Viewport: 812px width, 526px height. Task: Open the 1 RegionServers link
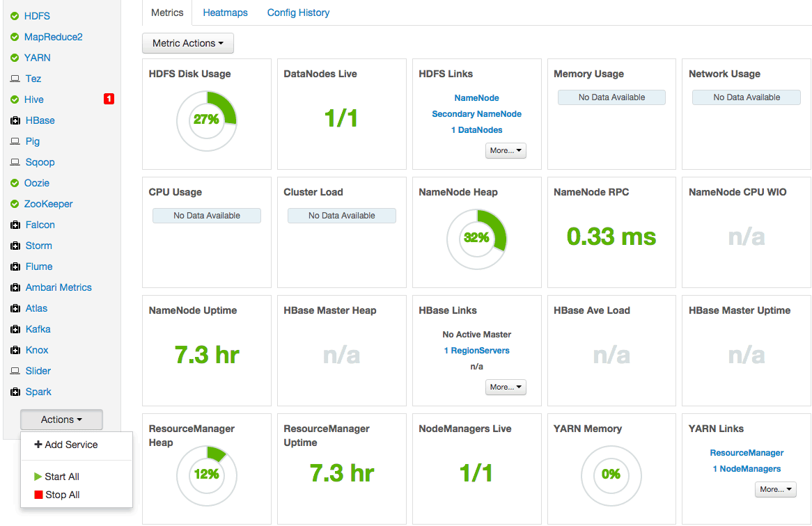coord(476,350)
